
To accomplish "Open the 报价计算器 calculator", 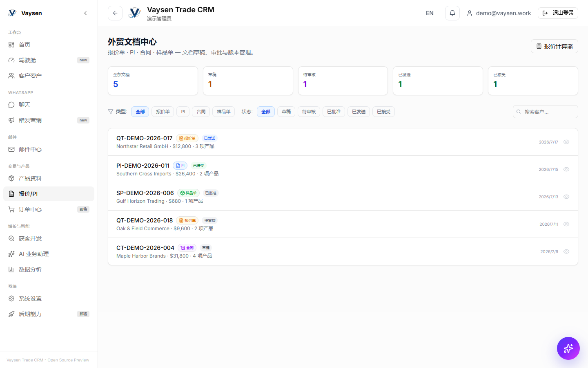I will pyautogui.click(x=555, y=46).
